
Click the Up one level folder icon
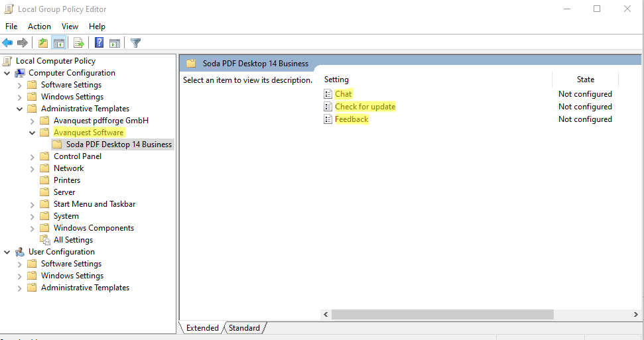coord(42,42)
